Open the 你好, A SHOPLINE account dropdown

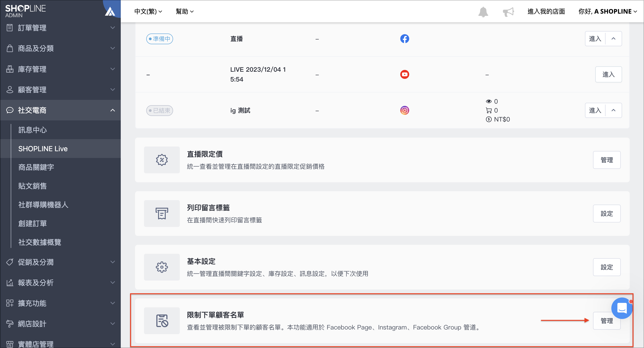pyautogui.click(x=608, y=11)
